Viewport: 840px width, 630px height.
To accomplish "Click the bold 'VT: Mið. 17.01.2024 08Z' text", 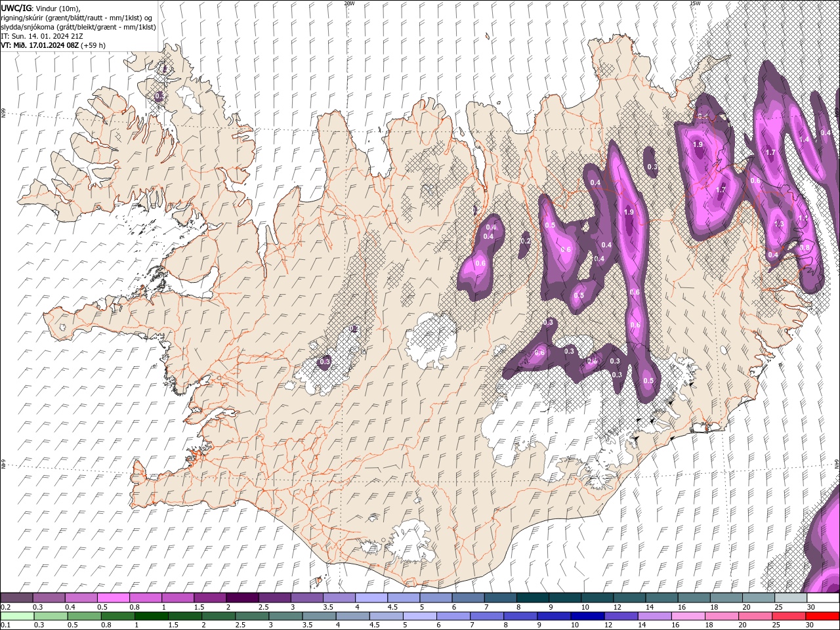I will [x=40, y=45].
